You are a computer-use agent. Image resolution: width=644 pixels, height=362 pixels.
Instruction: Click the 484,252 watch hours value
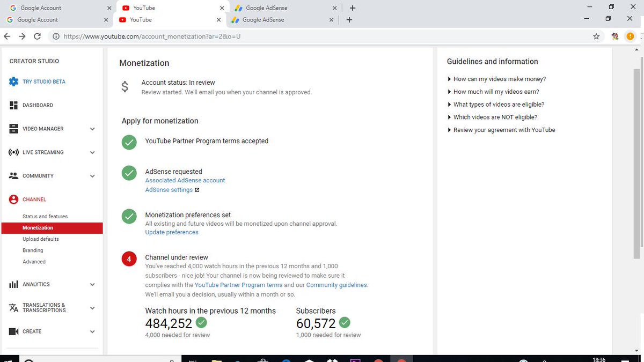(169, 323)
